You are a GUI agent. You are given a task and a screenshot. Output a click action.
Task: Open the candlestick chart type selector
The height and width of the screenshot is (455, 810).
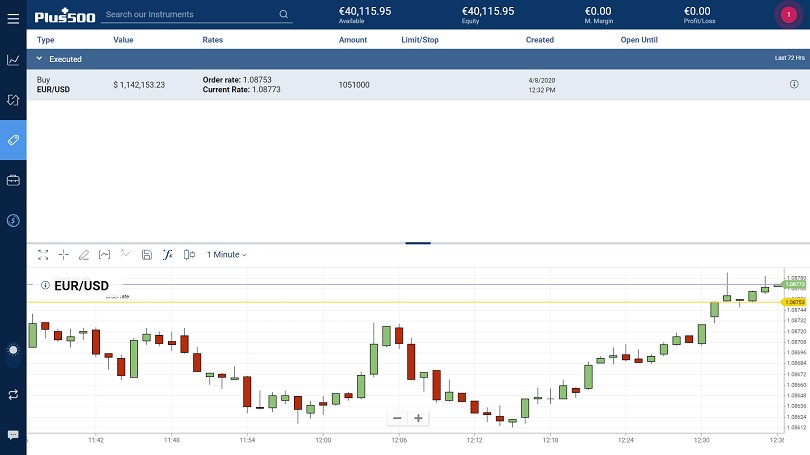point(189,255)
